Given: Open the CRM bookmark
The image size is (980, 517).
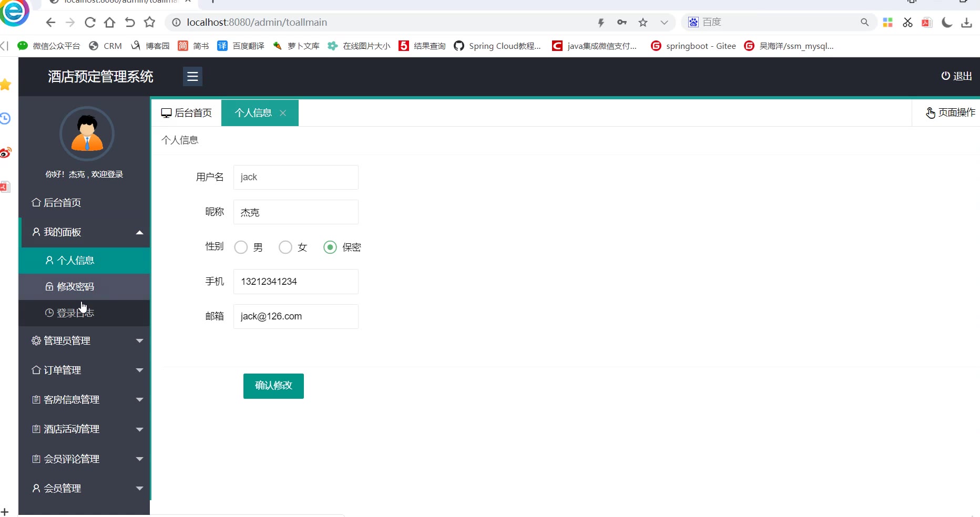Looking at the screenshot, I should point(106,46).
